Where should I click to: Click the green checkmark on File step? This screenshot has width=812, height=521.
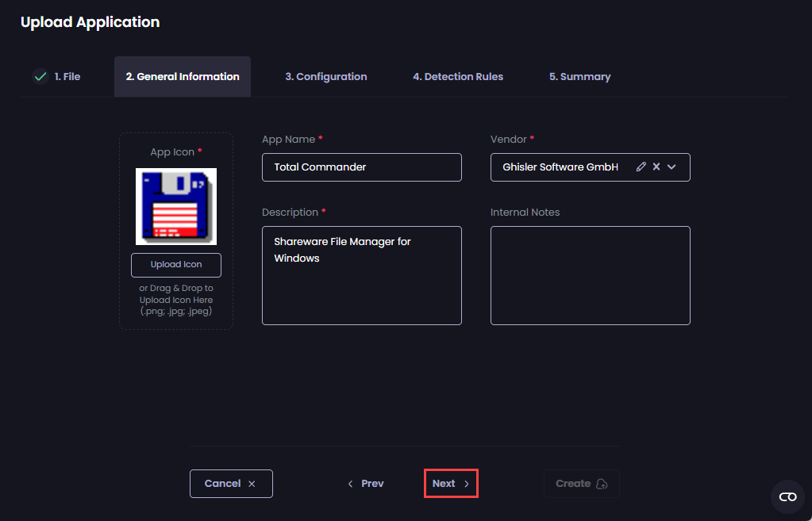pos(40,77)
